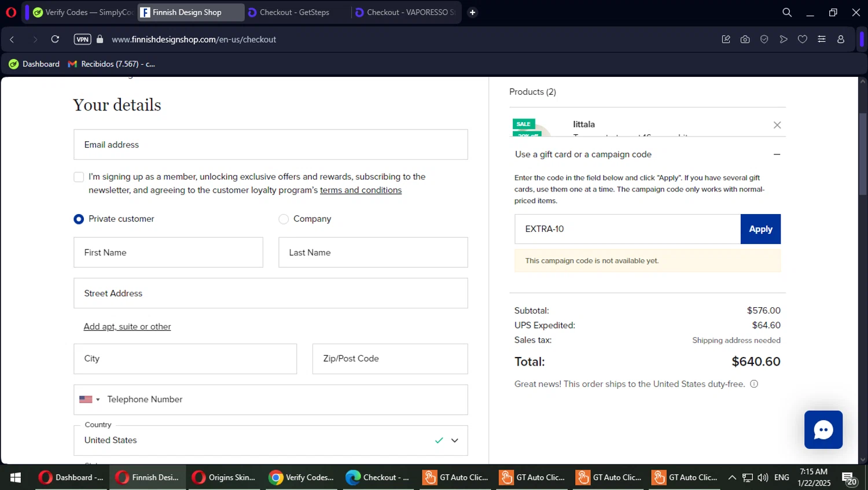Open the terms and conditions link
This screenshot has height=490, width=868.
click(x=361, y=190)
